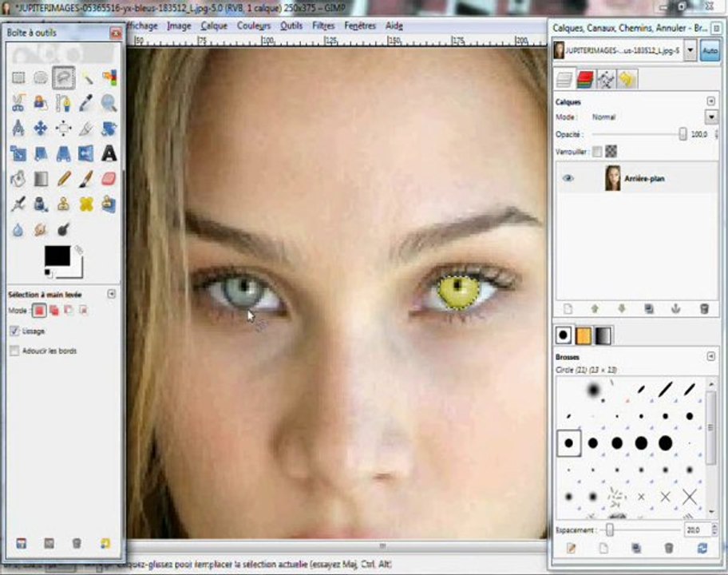Set selection mode to subtract
The width and height of the screenshot is (728, 575).
coord(69,310)
